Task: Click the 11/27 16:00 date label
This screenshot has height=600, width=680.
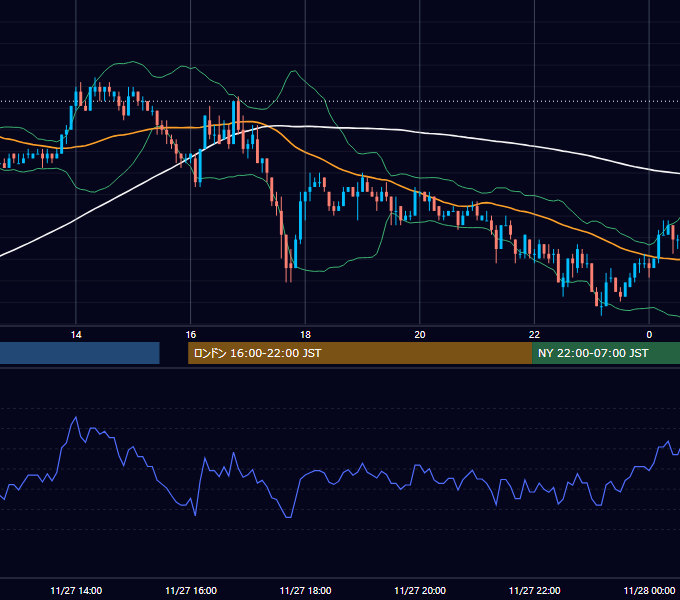Action: tap(191, 590)
